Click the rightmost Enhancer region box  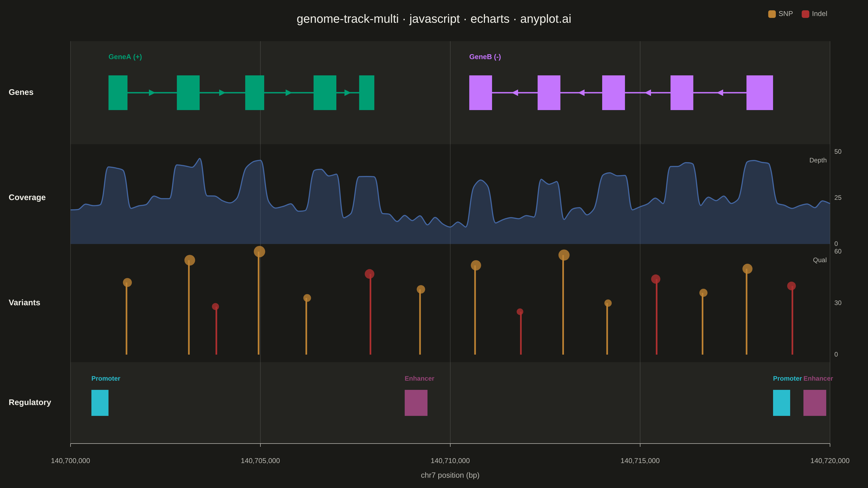click(815, 403)
